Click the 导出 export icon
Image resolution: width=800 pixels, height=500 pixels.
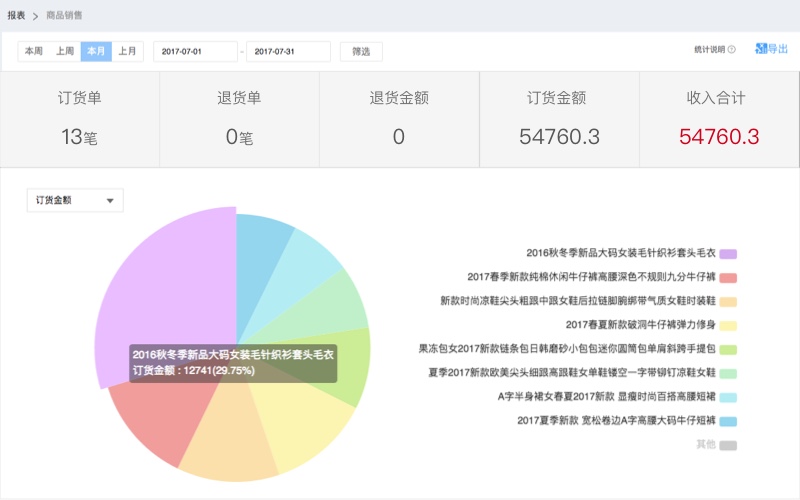pyautogui.click(x=761, y=48)
